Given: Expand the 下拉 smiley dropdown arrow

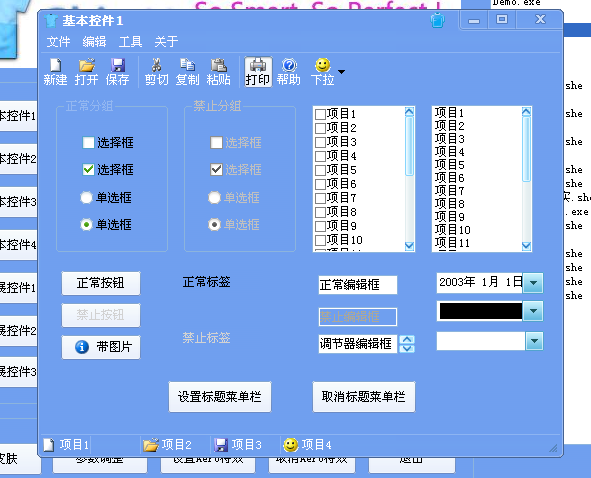Looking at the screenshot, I should [341, 72].
